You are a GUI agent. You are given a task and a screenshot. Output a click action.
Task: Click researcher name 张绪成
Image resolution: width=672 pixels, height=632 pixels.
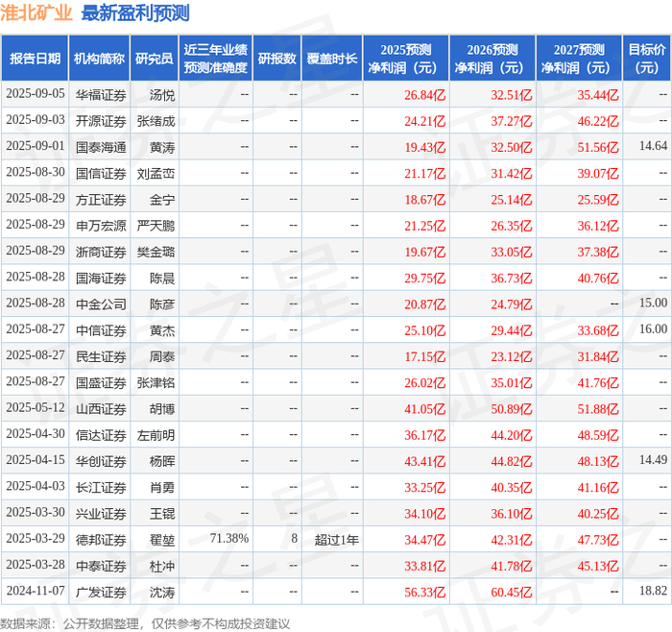(156, 121)
